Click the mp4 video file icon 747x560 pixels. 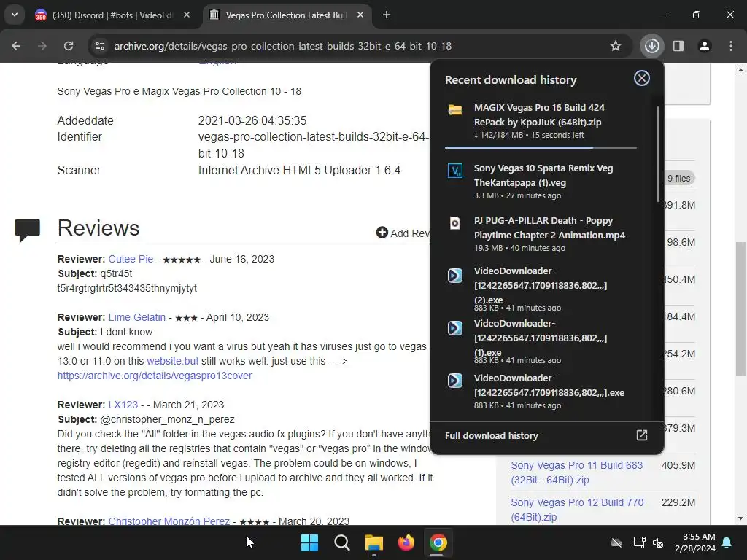pos(455,223)
